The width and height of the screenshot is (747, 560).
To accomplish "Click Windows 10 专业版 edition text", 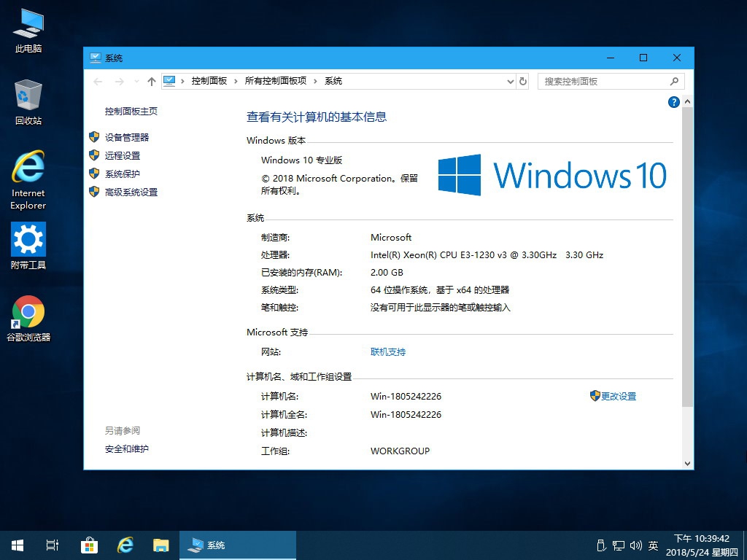I will click(301, 160).
